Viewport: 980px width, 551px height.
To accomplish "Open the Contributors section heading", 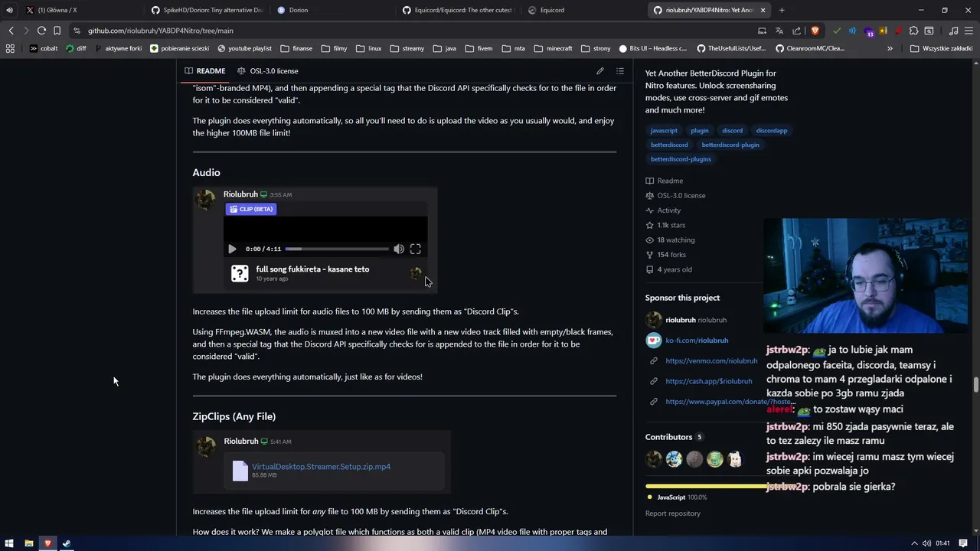I will [x=668, y=437].
